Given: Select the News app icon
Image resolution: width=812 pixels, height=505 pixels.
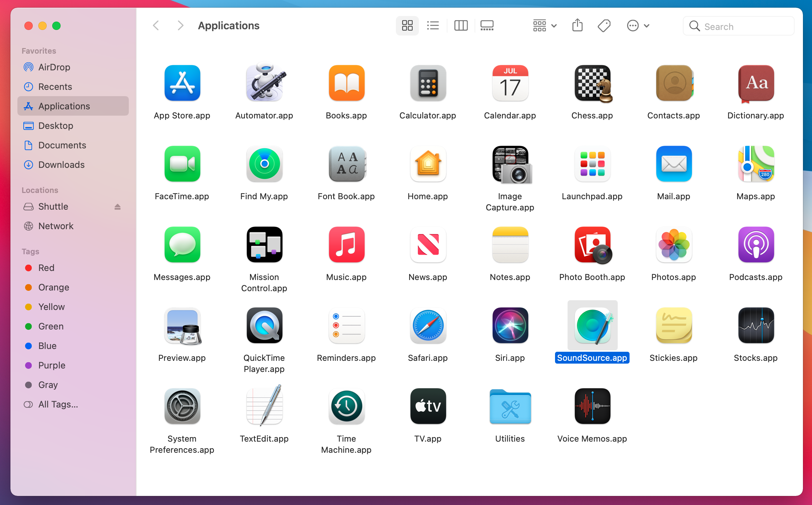Looking at the screenshot, I should pos(428,244).
